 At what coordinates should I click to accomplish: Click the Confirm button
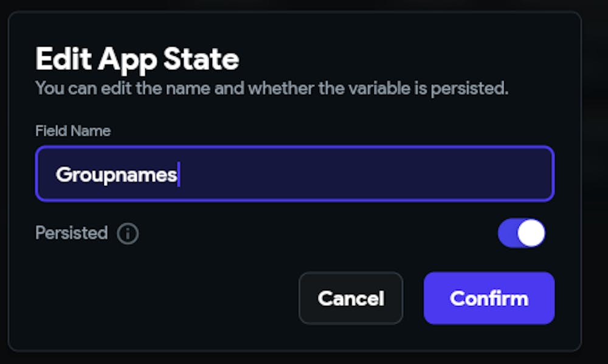click(x=489, y=298)
